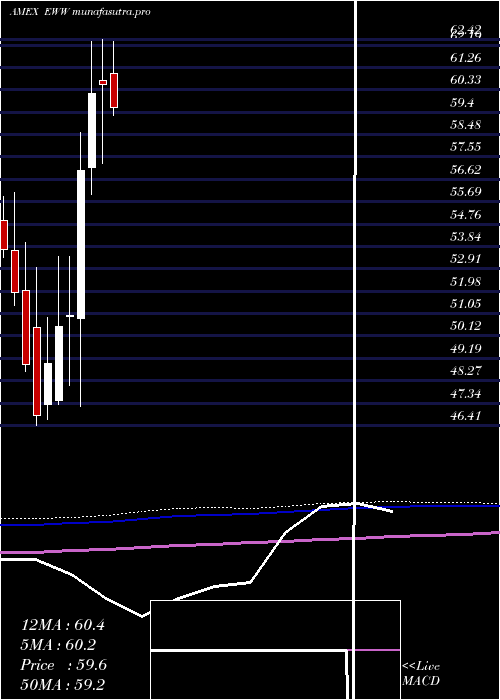Select the 53.84 price axis label

click(x=466, y=237)
